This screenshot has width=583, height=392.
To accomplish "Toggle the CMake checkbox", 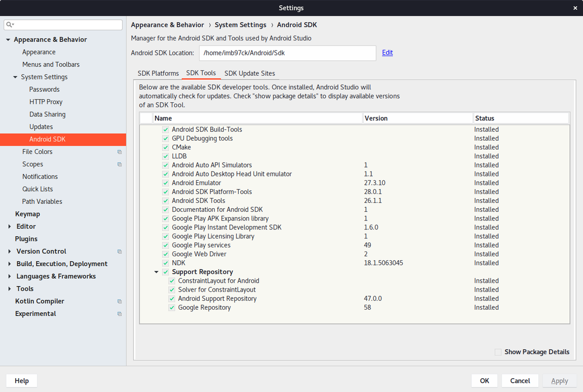I will coord(165,147).
